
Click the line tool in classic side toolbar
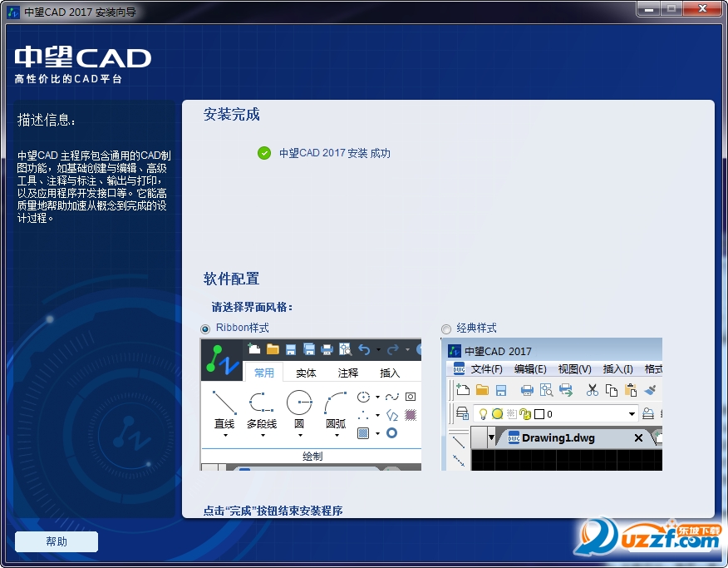pyautogui.click(x=459, y=442)
